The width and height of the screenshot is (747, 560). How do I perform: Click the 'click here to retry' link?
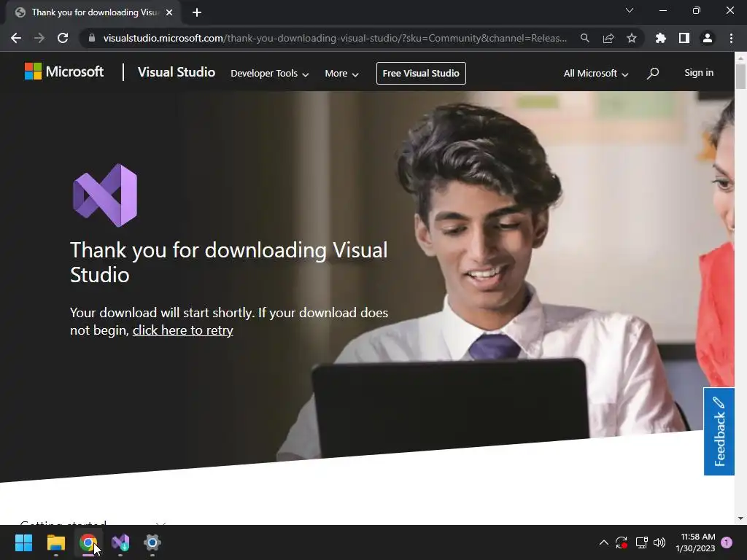183,330
